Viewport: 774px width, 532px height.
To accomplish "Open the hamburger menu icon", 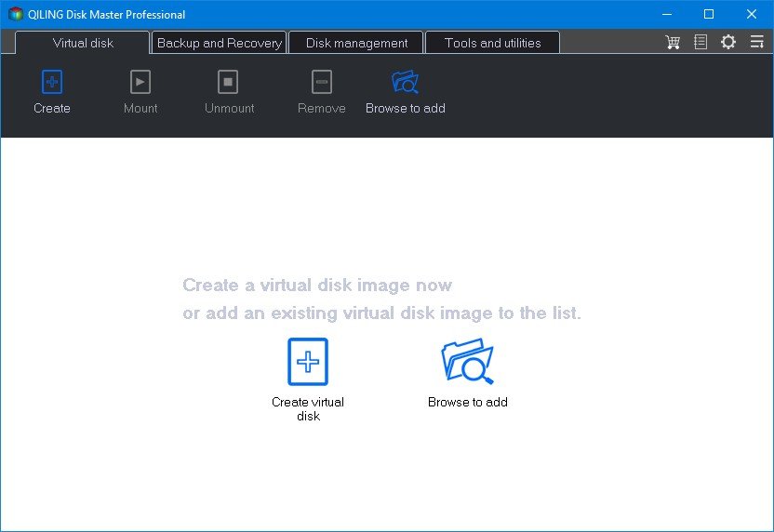I will (756, 42).
